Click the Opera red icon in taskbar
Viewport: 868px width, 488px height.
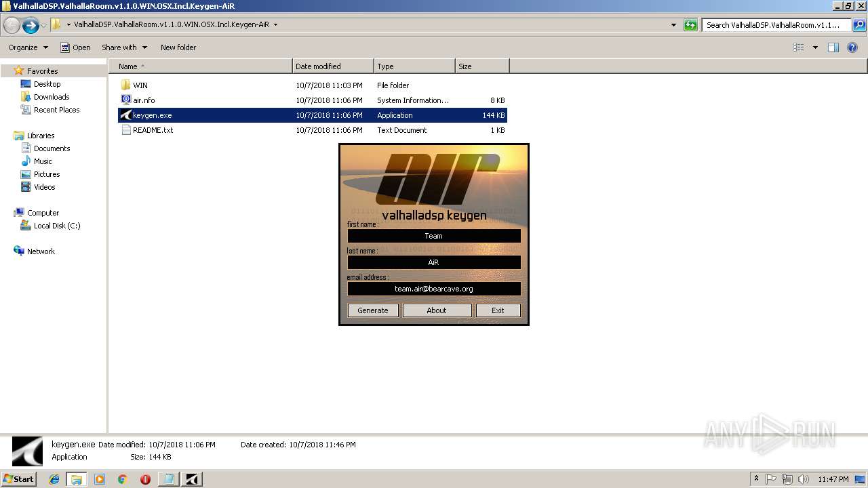point(145,479)
